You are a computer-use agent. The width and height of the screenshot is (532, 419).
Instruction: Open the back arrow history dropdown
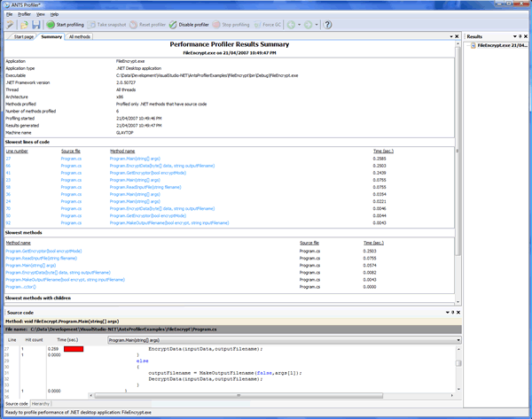(x=299, y=25)
